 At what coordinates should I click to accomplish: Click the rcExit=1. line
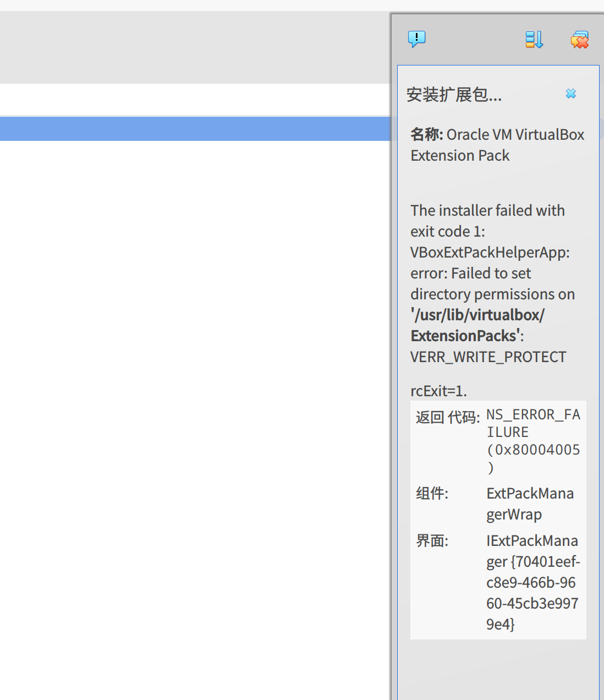point(439,391)
